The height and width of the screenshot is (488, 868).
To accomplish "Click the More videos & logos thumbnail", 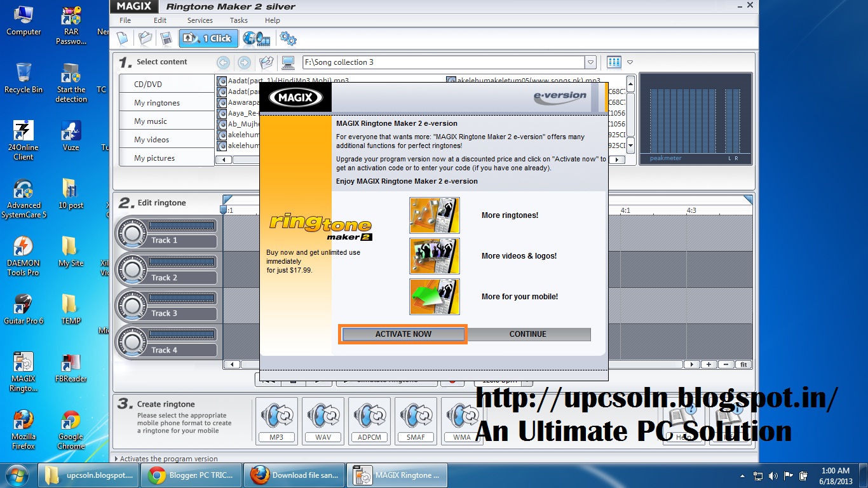I will [x=435, y=256].
